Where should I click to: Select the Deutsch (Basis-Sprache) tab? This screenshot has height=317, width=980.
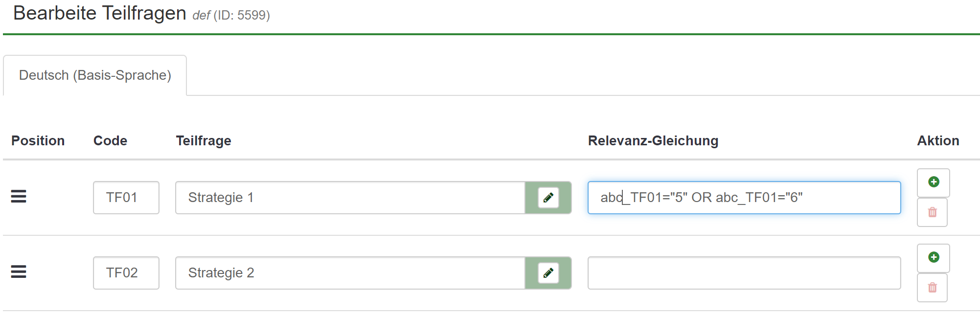pos(95,75)
